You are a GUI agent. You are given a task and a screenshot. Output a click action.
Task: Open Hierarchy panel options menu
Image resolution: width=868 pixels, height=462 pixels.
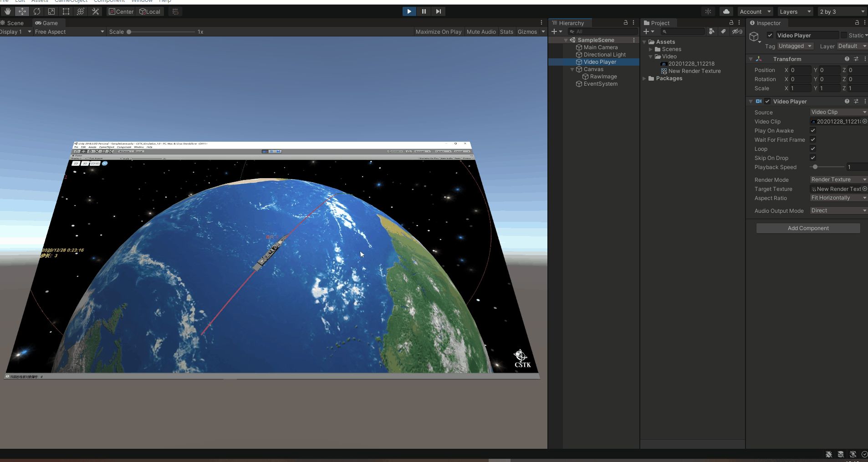pyautogui.click(x=633, y=22)
